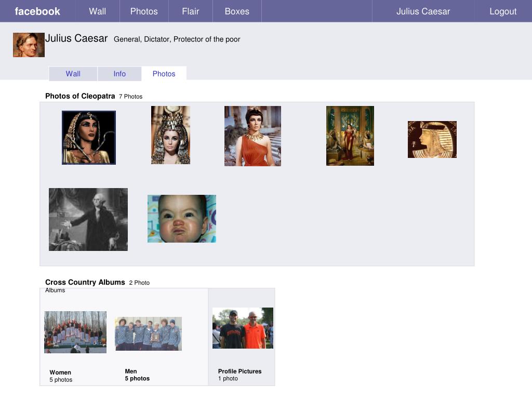The width and height of the screenshot is (532, 399).
Task: Click the Profile Pictures album title
Action: tap(240, 371)
